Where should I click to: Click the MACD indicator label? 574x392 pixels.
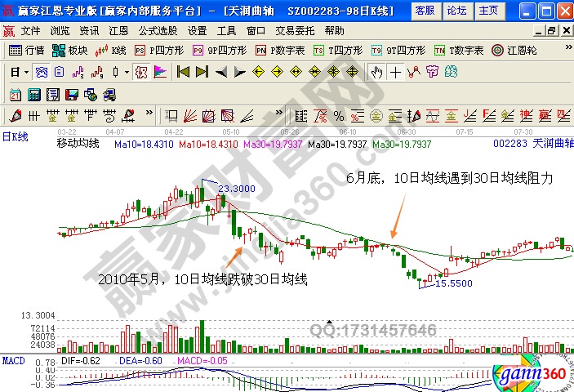[x=12, y=359]
